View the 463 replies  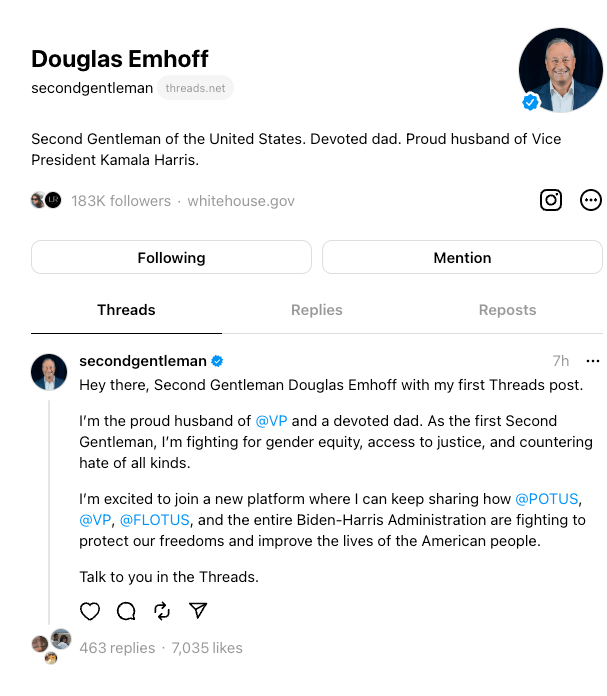pyautogui.click(x=118, y=648)
